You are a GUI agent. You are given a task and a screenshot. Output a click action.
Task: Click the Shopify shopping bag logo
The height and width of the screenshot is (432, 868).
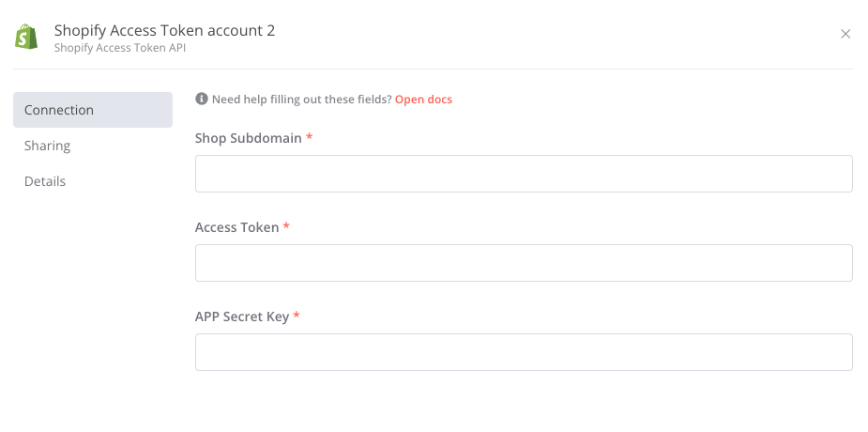tap(26, 37)
